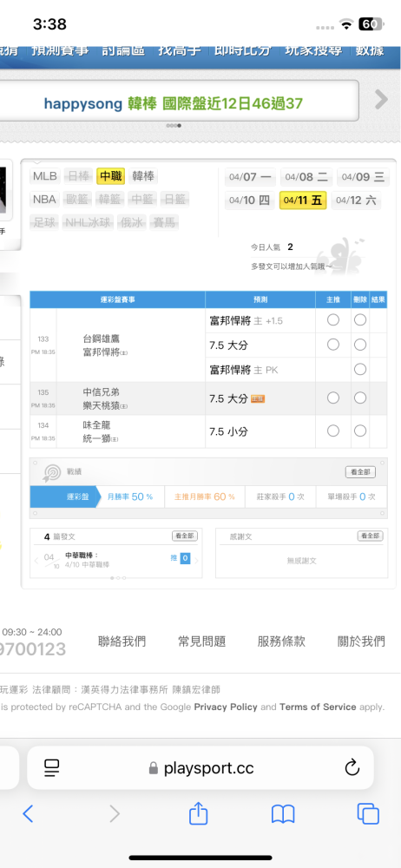Select 刪除 for 7.5 小分
This screenshot has width=401, height=868.
tap(360, 431)
